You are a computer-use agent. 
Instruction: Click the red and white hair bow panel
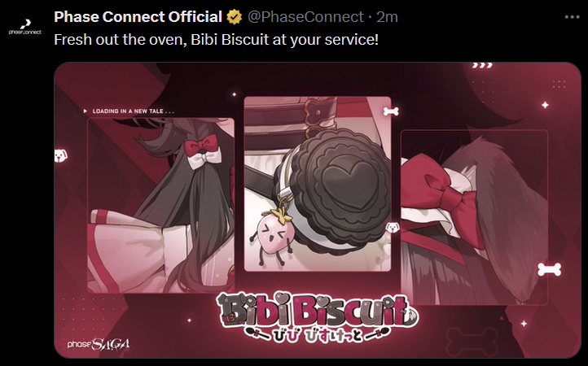click(161, 205)
